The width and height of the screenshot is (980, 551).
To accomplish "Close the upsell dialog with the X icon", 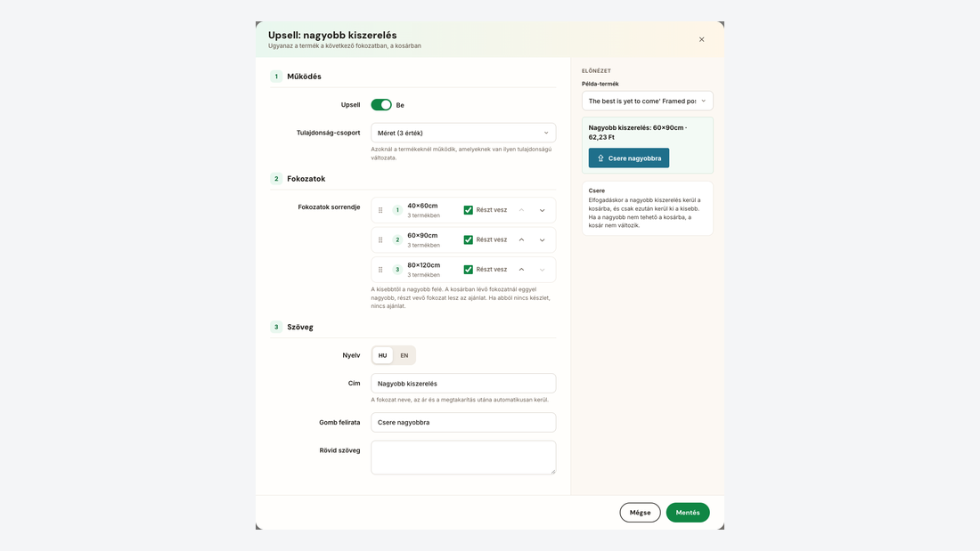I will (701, 39).
